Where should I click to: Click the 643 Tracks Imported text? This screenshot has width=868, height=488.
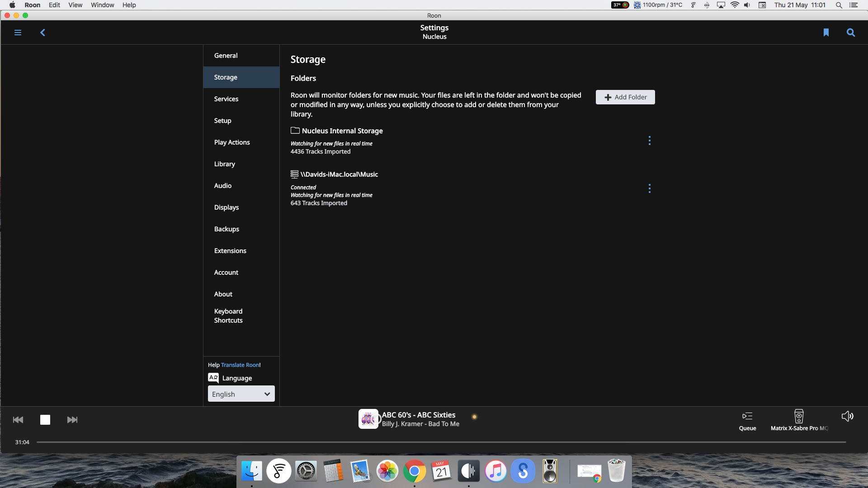[319, 203]
